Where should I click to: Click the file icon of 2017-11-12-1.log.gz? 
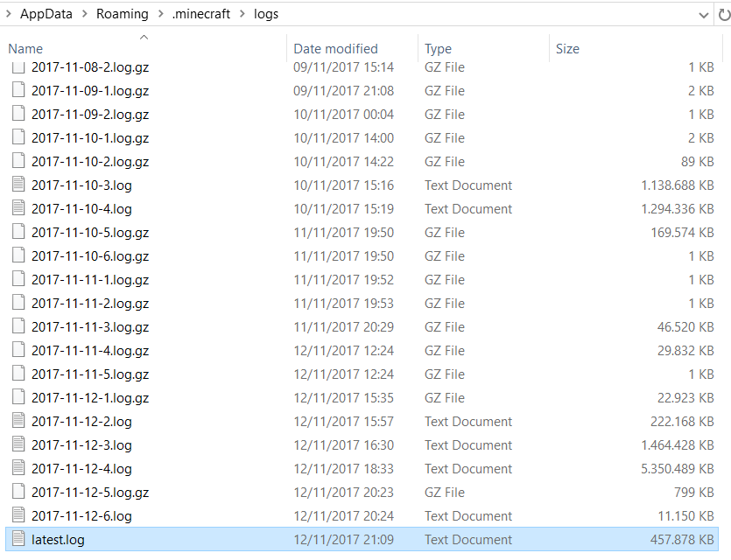[x=18, y=396]
